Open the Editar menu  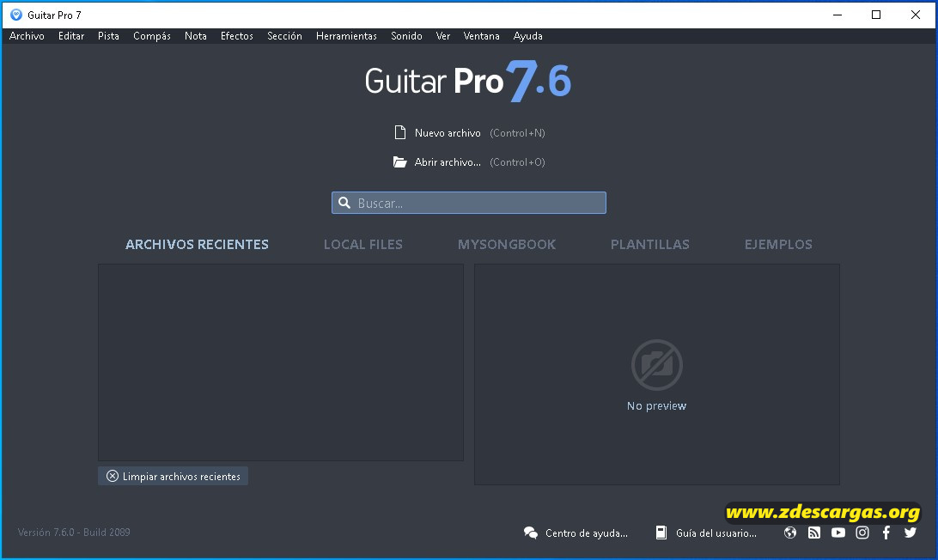point(71,36)
